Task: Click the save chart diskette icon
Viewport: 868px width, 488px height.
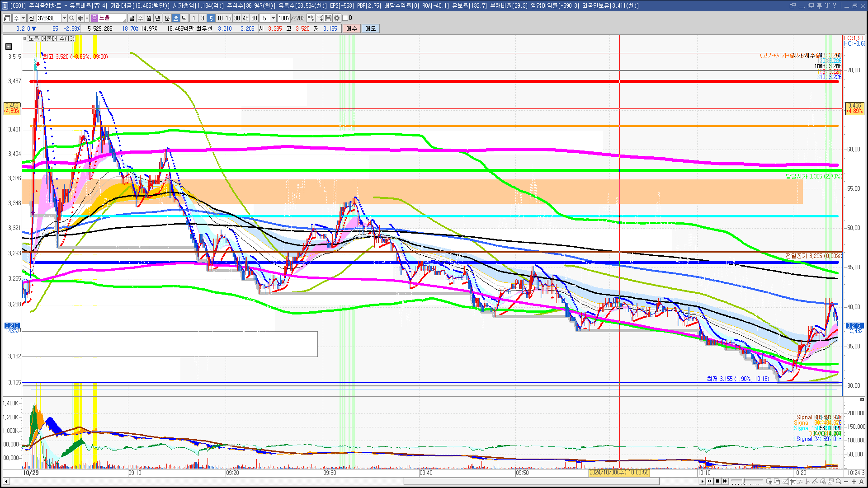Action: coord(328,18)
